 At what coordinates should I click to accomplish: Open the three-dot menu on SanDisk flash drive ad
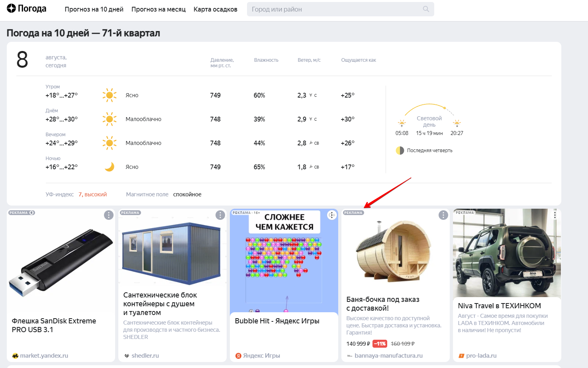click(x=109, y=215)
